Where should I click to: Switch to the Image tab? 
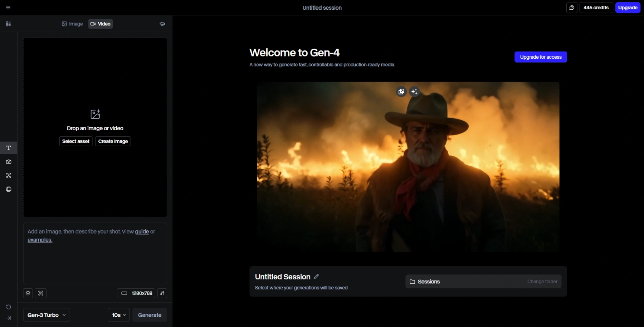click(72, 24)
